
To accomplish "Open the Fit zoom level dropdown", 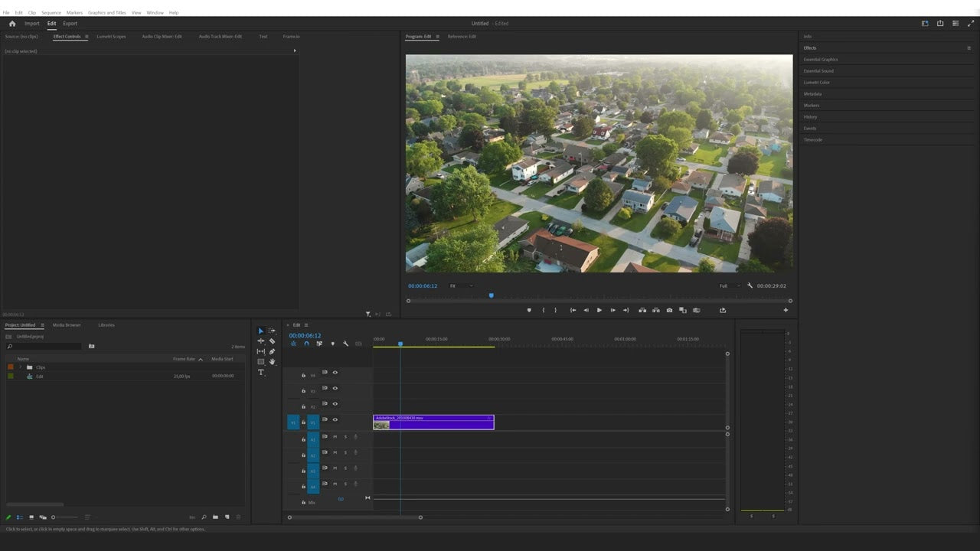I will coord(461,286).
